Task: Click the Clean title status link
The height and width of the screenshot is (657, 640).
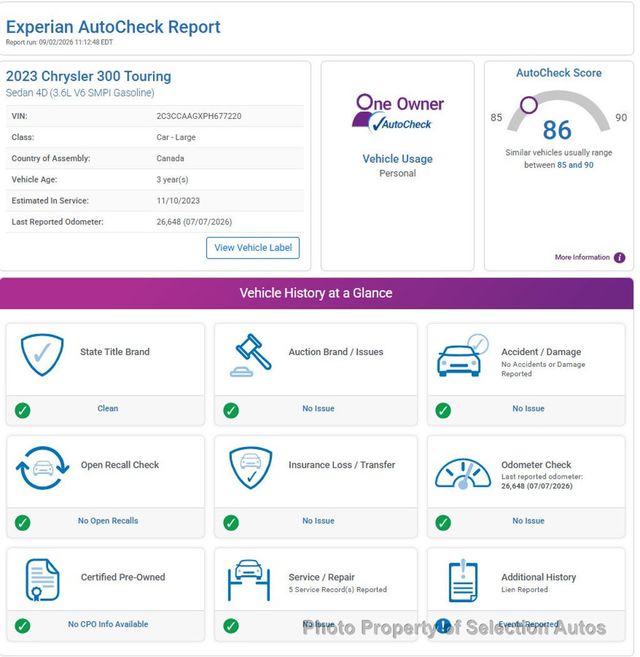Action: coord(108,408)
